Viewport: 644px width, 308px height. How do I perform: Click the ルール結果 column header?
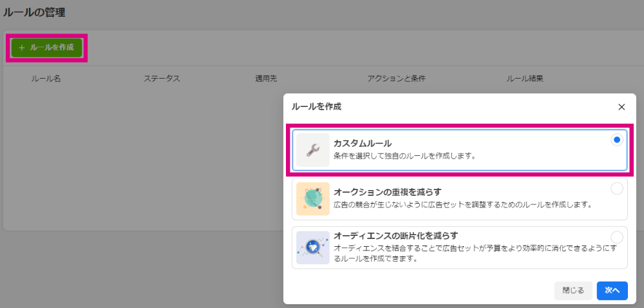point(525,79)
